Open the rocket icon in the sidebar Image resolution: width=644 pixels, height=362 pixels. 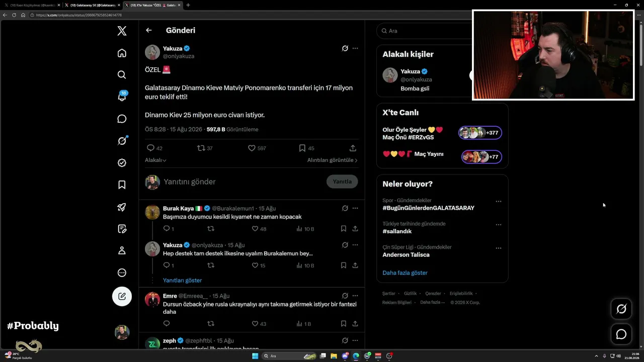[122, 207]
